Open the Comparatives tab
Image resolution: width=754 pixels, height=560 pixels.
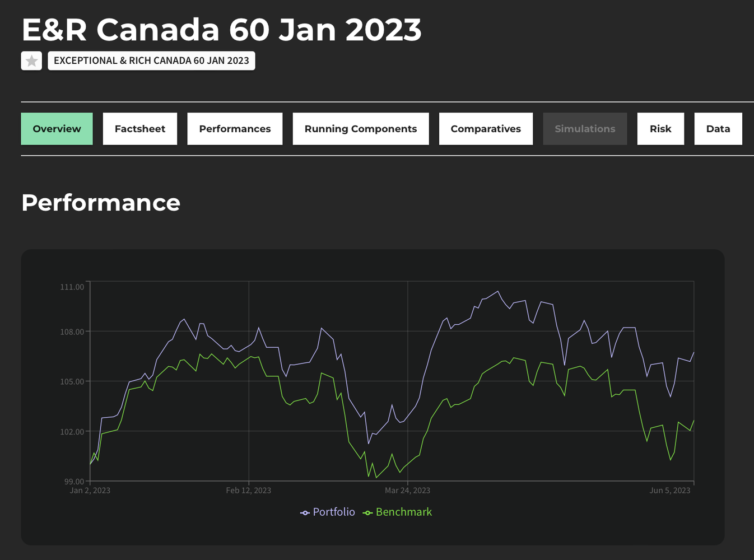click(x=486, y=129)
